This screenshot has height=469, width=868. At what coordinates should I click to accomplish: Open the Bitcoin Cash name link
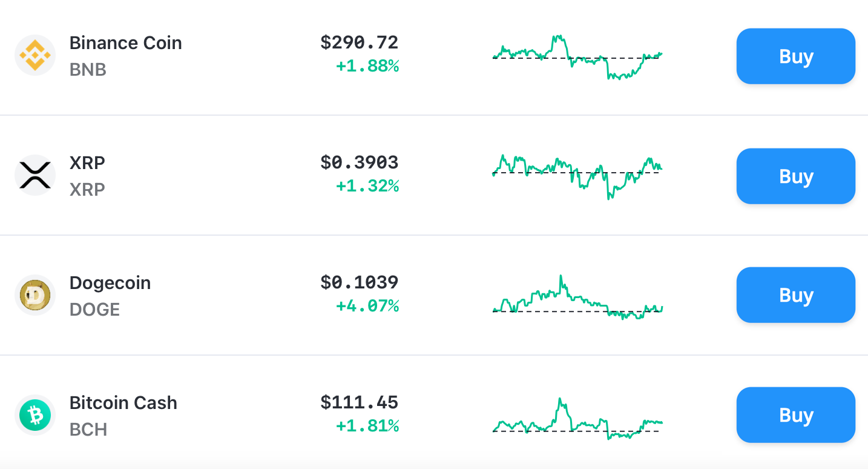pyautogui.click(x=123, y=402)
